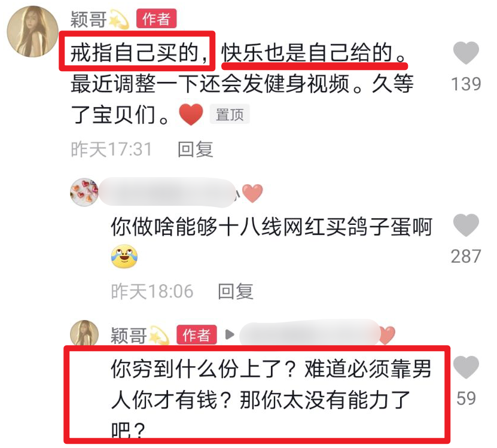Click the 置顶 pinned tag
This screenshot has width=497, height=448.
[230, 114]
